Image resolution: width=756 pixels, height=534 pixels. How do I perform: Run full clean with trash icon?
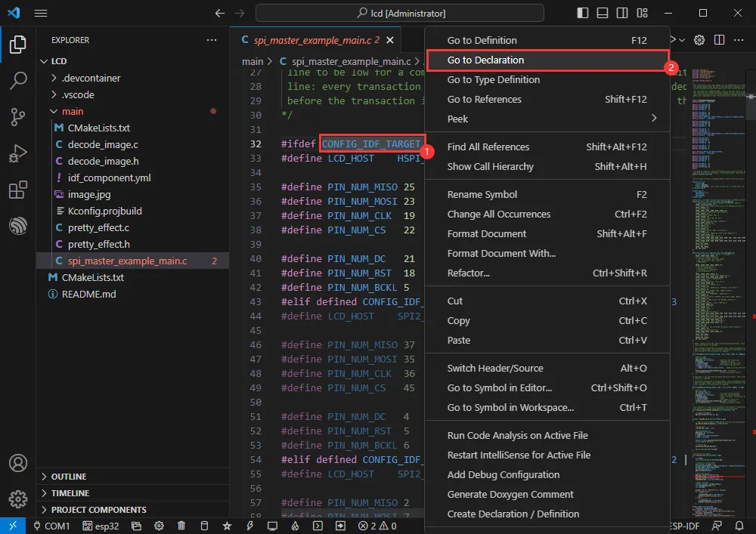(x=181, y=525)
